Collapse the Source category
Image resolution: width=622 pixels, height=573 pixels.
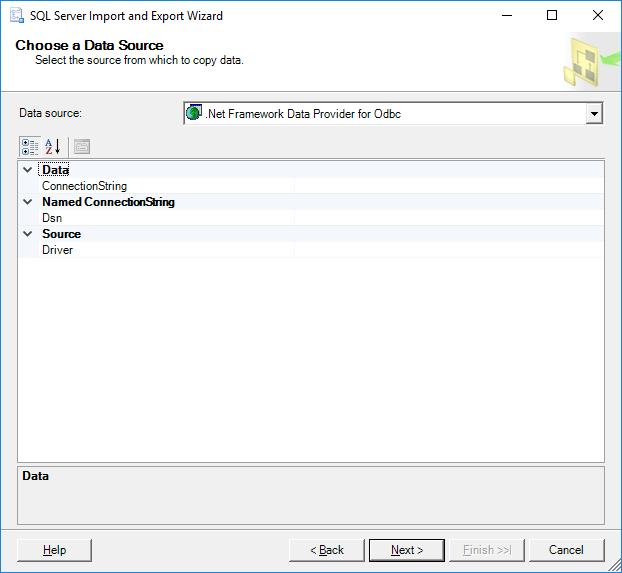click(28, 234)
